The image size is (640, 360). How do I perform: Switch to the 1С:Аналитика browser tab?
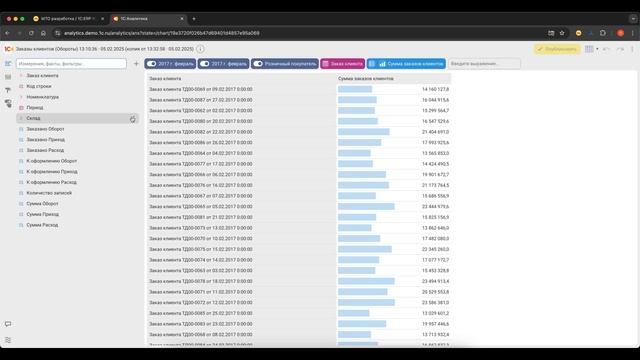(148, 19)
